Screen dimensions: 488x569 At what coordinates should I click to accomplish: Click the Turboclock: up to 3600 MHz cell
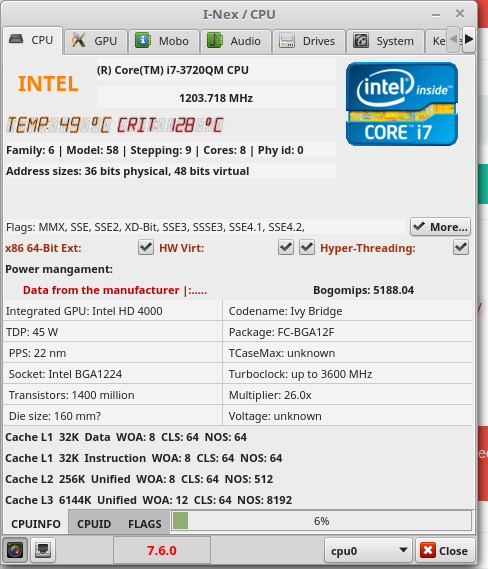pos(348,374)
